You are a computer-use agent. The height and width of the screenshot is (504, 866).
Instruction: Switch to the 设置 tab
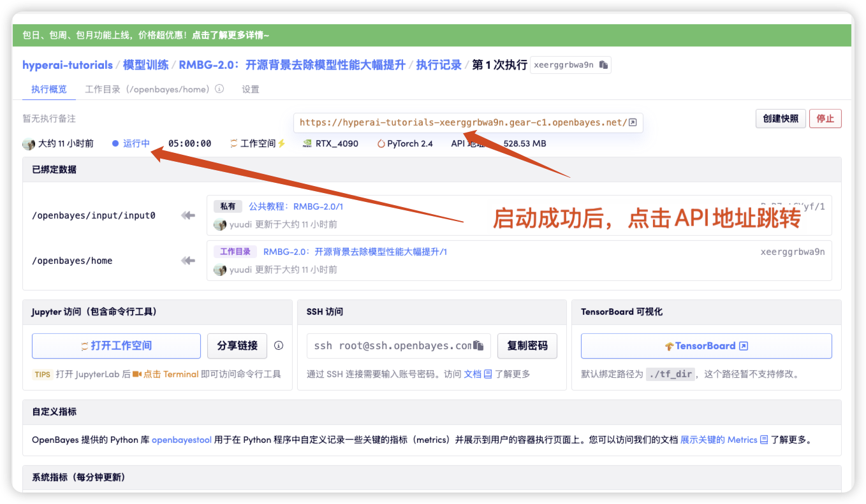[x=251, y=89]
